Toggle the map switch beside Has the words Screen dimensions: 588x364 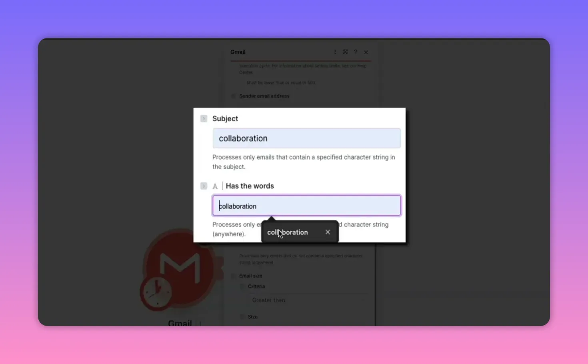(x=204, y=186)
